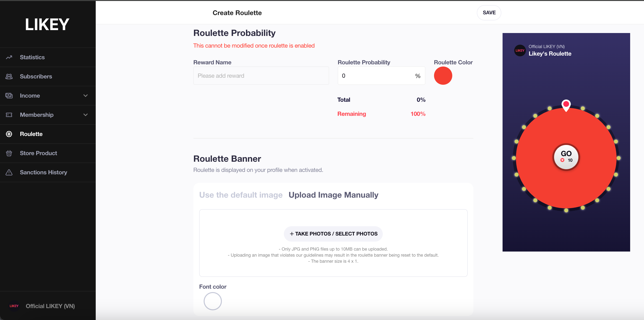The width and height of the screenshot is (644, 320).
Task: Click the roulette pointer pin marker
Action: pos(566,105)
